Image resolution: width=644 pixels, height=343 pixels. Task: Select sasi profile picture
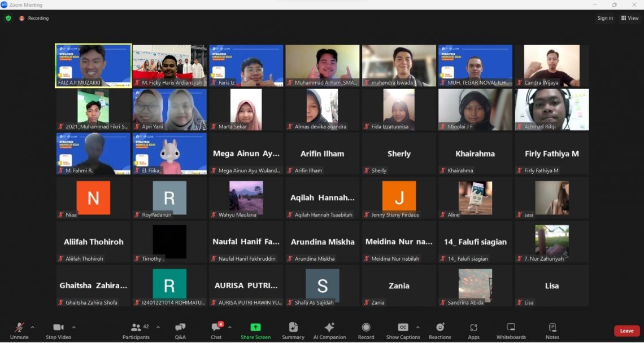551,198
